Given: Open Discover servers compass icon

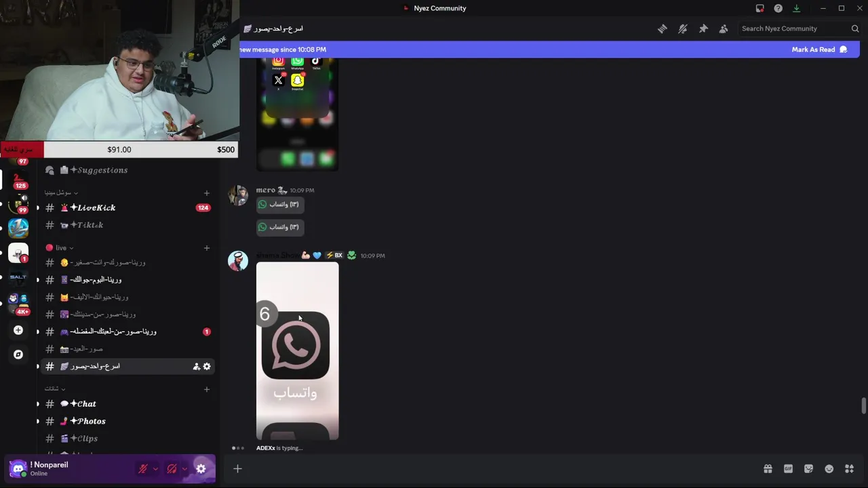Looking at the screenshot, I should tap(18, 354).
